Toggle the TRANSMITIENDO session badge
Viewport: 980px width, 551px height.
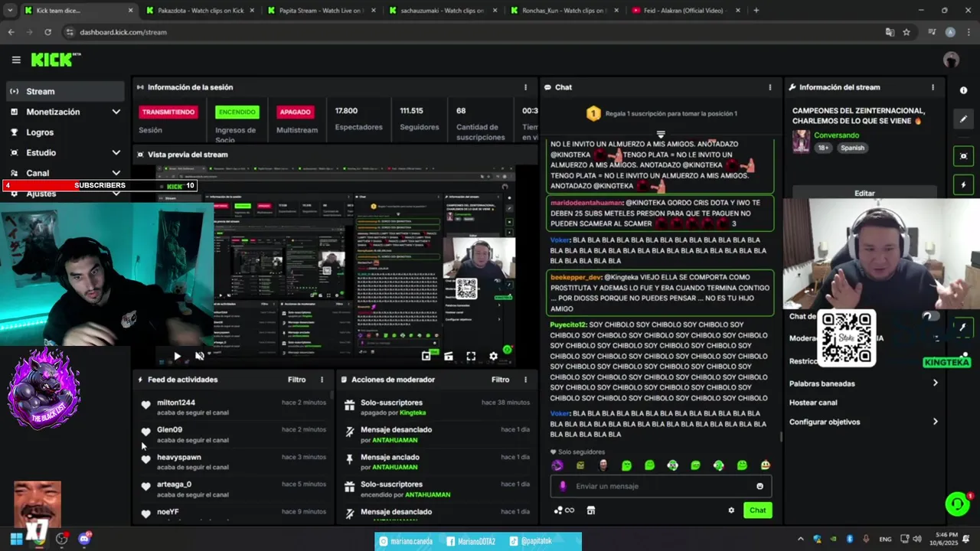(168, 112)
